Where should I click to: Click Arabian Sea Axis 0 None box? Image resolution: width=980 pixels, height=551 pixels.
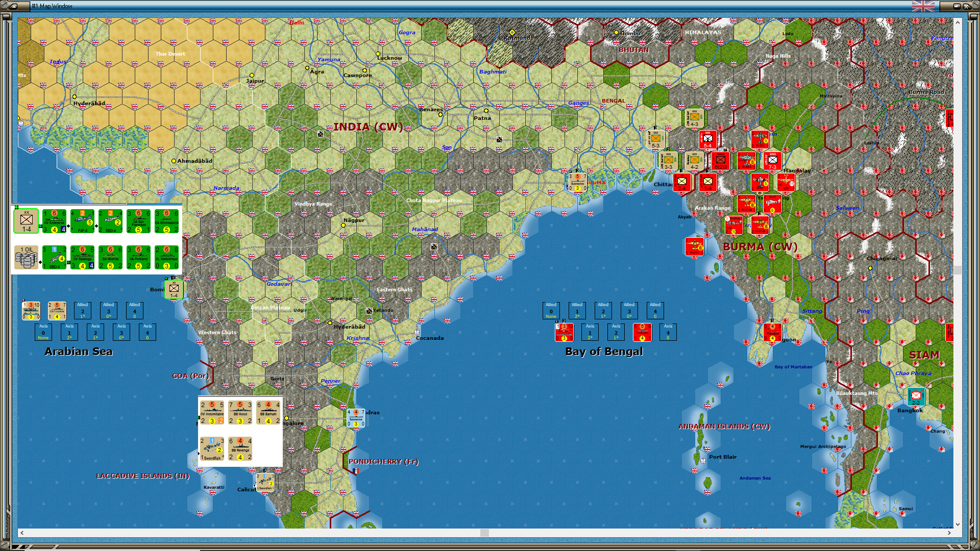tap(43, 332)
